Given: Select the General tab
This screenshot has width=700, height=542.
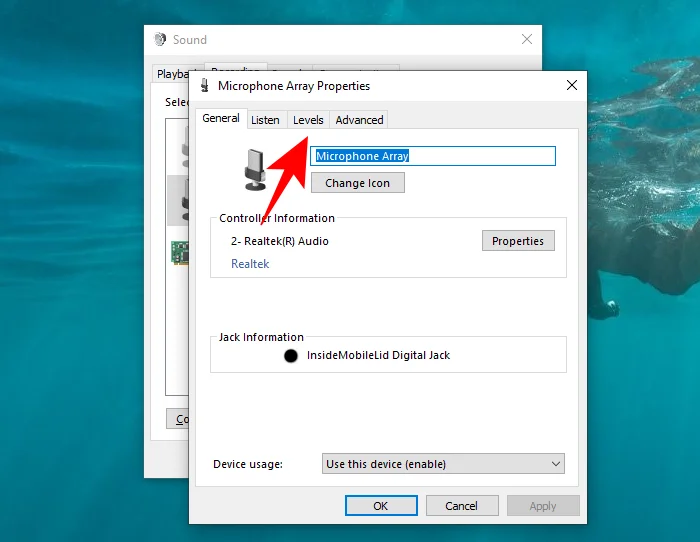Looking at the screenshot, I should click(221, 118).
